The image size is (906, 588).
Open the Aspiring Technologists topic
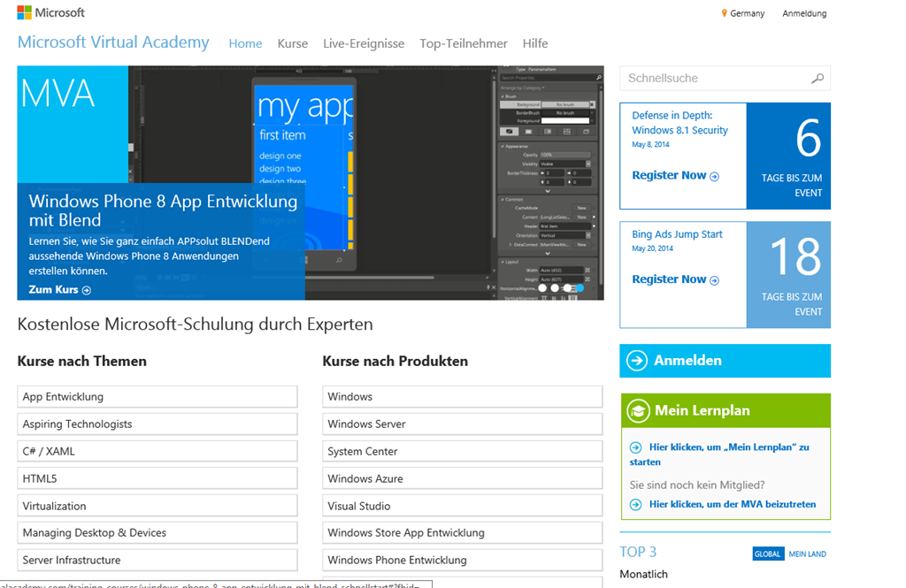click(157, 424)
